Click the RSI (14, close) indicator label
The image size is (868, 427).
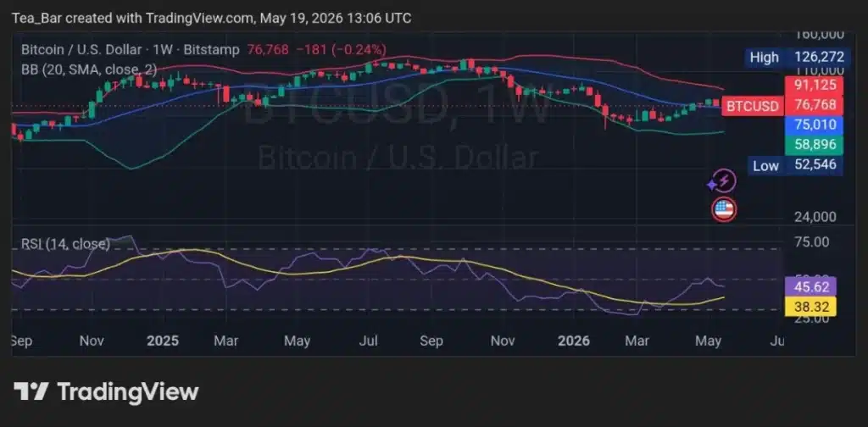pyautogui.click(x=66, y=244)
